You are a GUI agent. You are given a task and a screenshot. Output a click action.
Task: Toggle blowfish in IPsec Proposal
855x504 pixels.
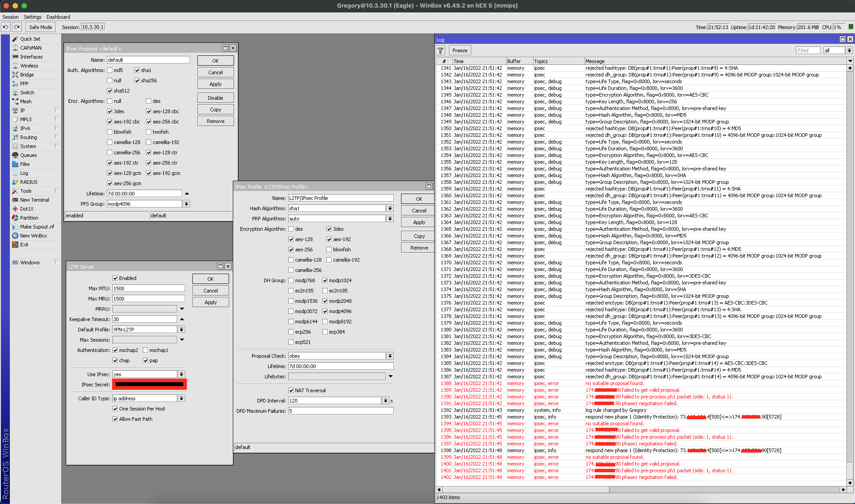pos(110,132)
